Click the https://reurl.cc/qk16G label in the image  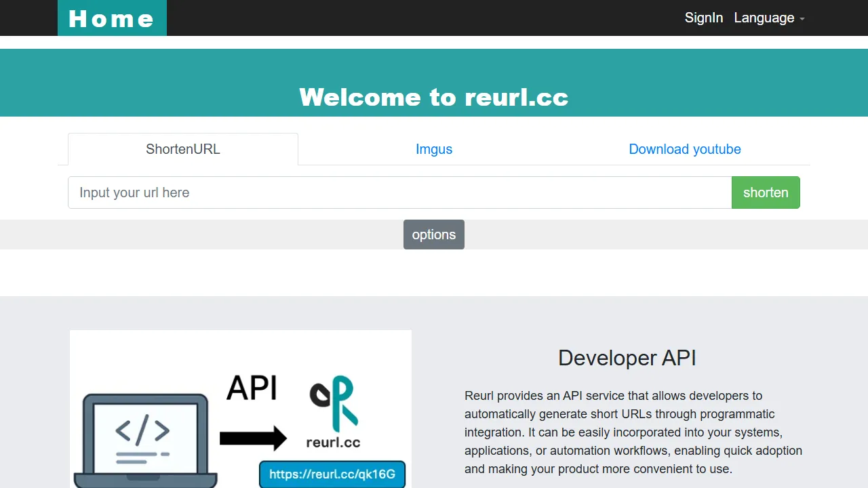(x=332, y=474)
